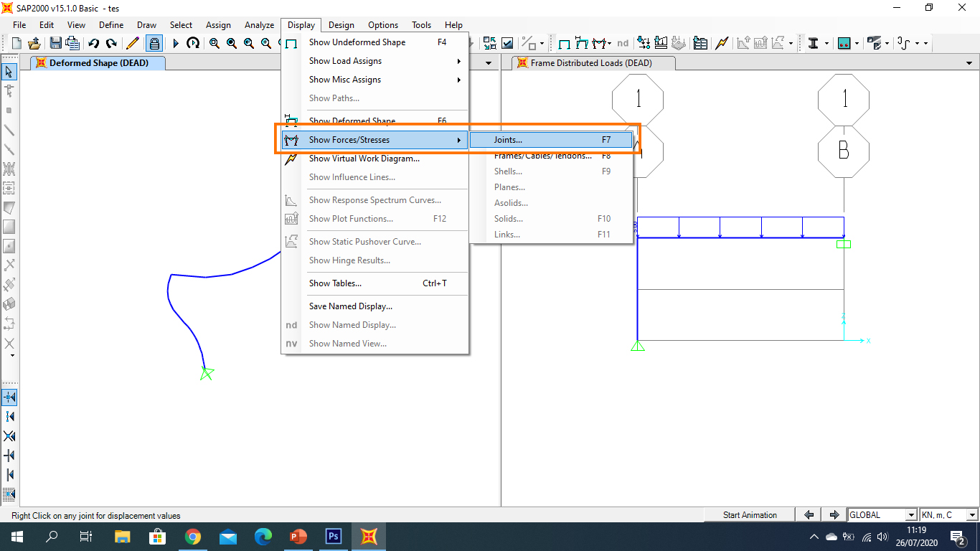The image size is (980, 551).
Task: Switch to Deformed Shape (DEAD) tab
Action: (x=98, y=63)
